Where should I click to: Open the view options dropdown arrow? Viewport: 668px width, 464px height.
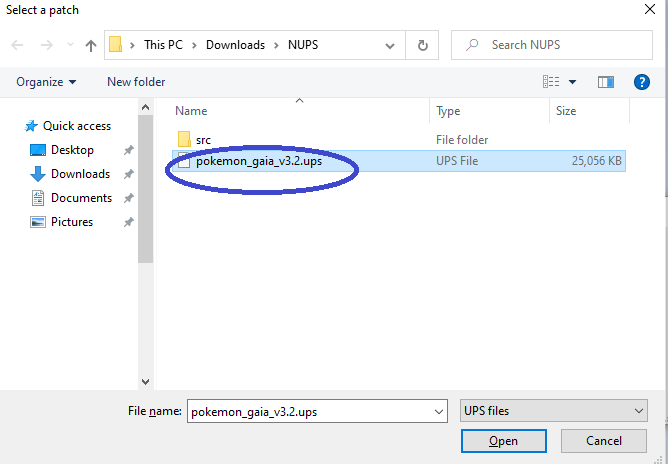tap(573, 82)
